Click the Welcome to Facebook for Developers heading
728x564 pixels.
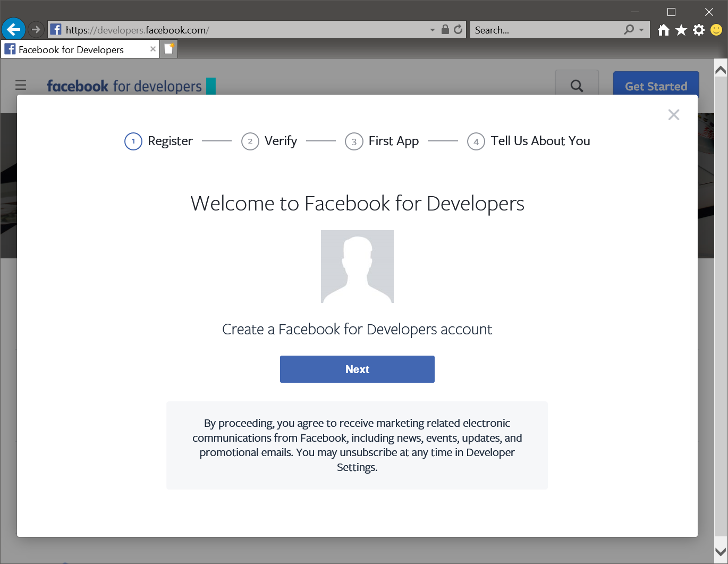coord(357,204)
